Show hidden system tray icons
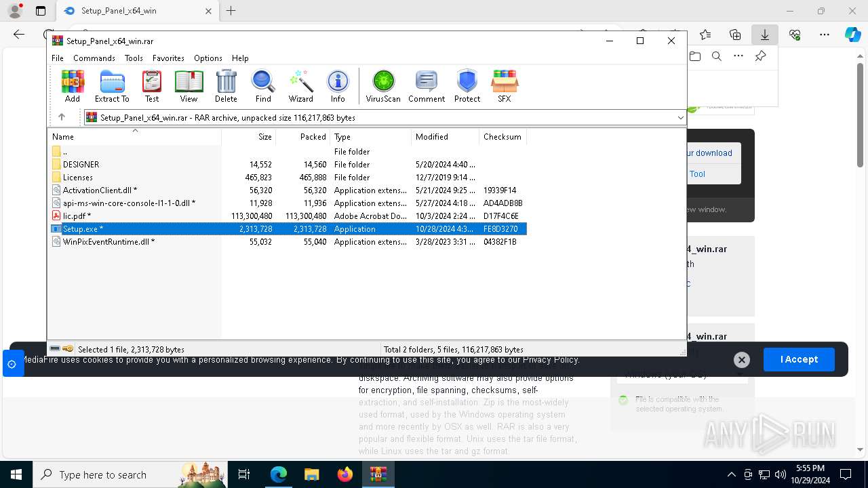868x488 pixels. 731,474
